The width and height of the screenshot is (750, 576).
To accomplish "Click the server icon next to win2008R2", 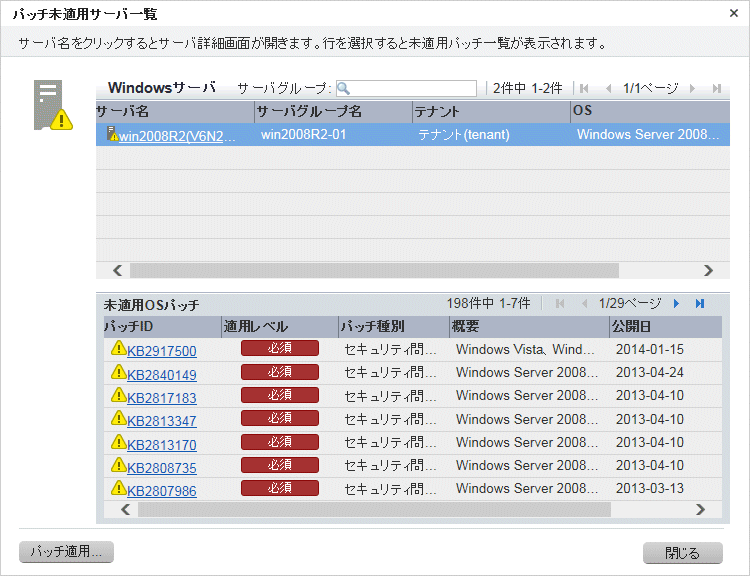I will pos(112,135).
